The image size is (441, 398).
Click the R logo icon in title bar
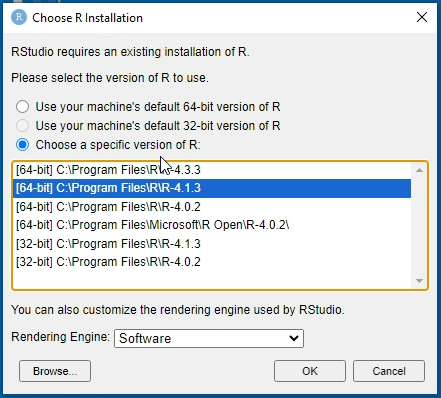pyautogui.click(x=19, y=17)
